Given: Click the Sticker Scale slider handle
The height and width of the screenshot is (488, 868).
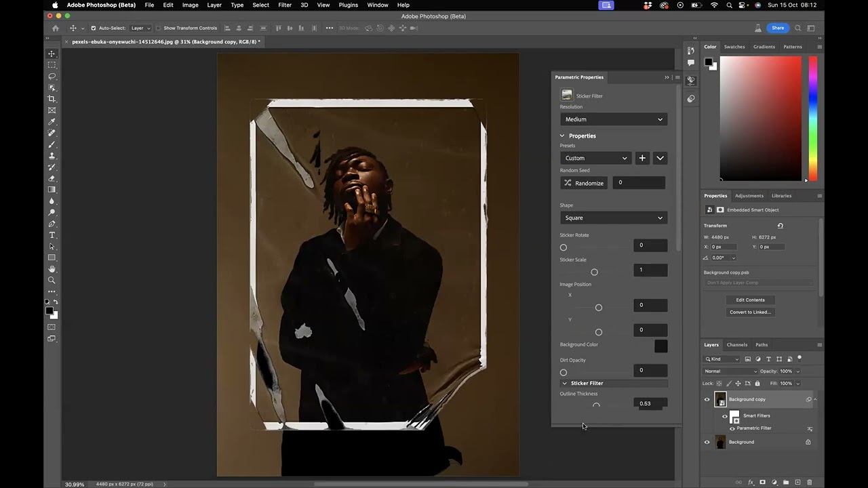Looking at the screenshot, I should (x=595, y=272).
